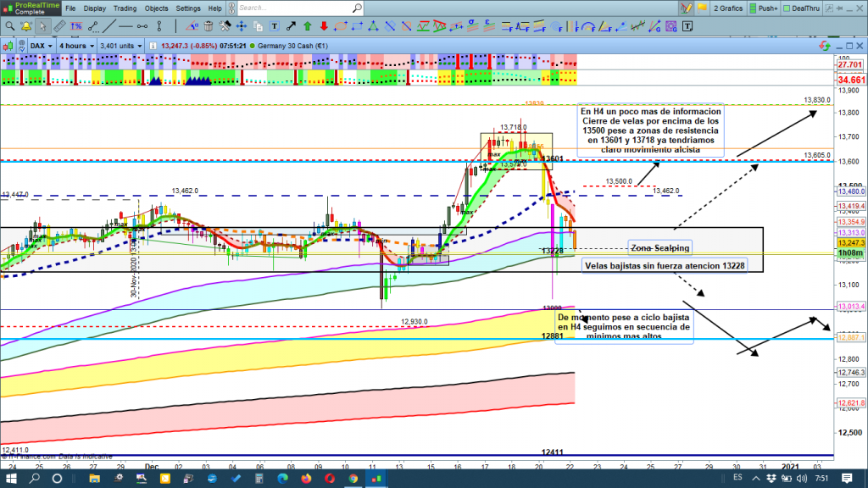This screenshot has height=488, width=868.
Task: Open the DAX instrument dropdown
Action: [x=40, y=45]
